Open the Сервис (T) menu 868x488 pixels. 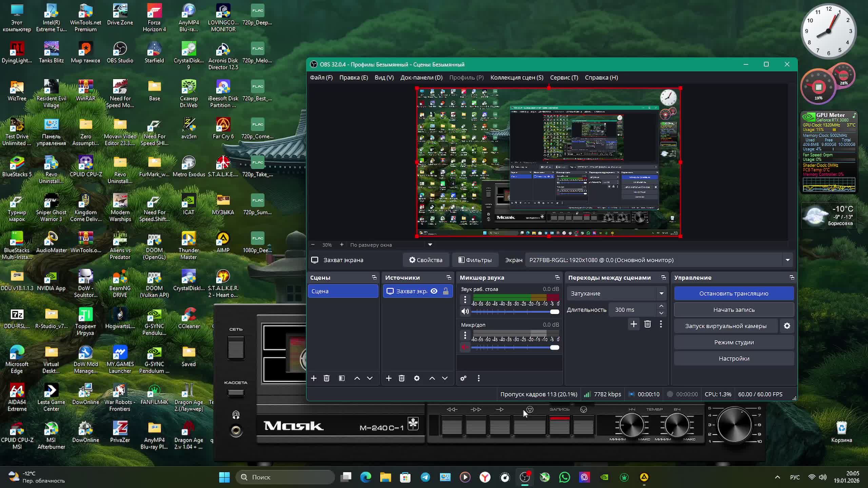pyautogui.click(x=564, y=78)
